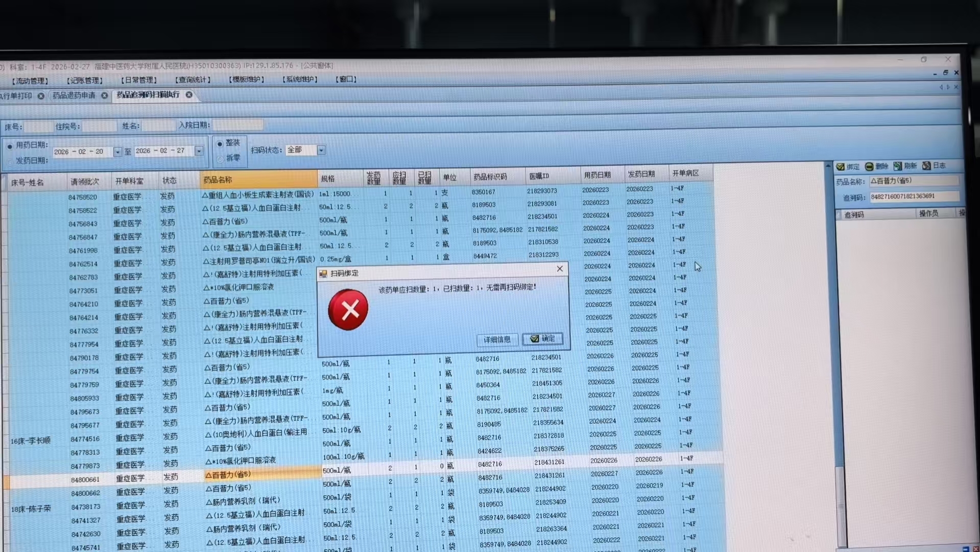
Task: Open the end date 2026-02-27 dropdown arrow
Action: [x=199, y=151]
